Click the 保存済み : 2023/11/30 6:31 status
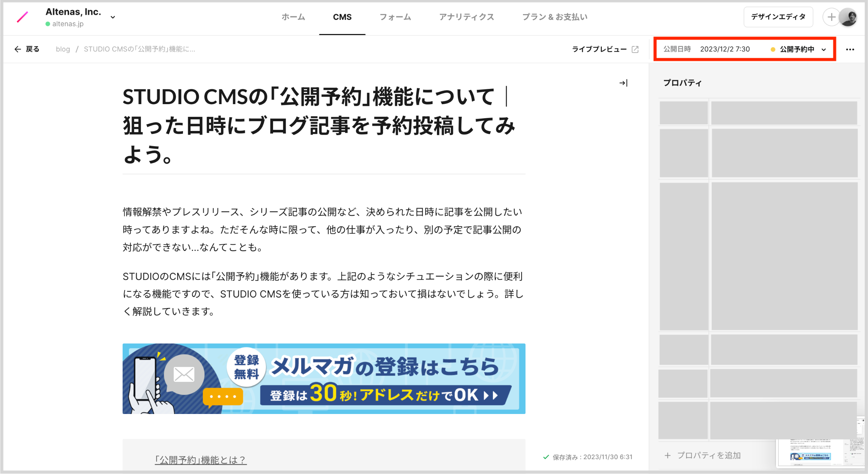The height and width of the screenshot is (474, 868). click(588, 457)
